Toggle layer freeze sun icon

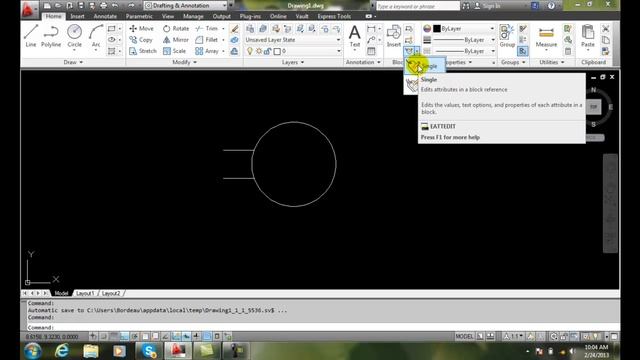tap(259, 51)
